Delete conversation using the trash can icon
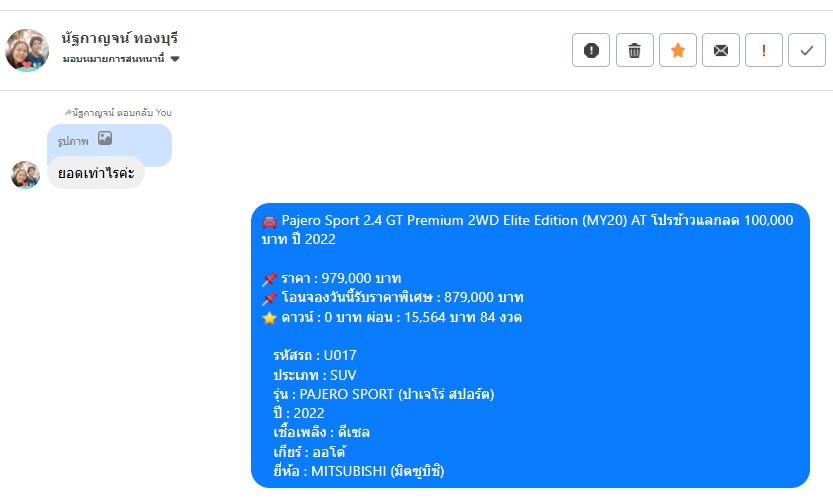This screenshot has width=833, height=502. (634, 50)
